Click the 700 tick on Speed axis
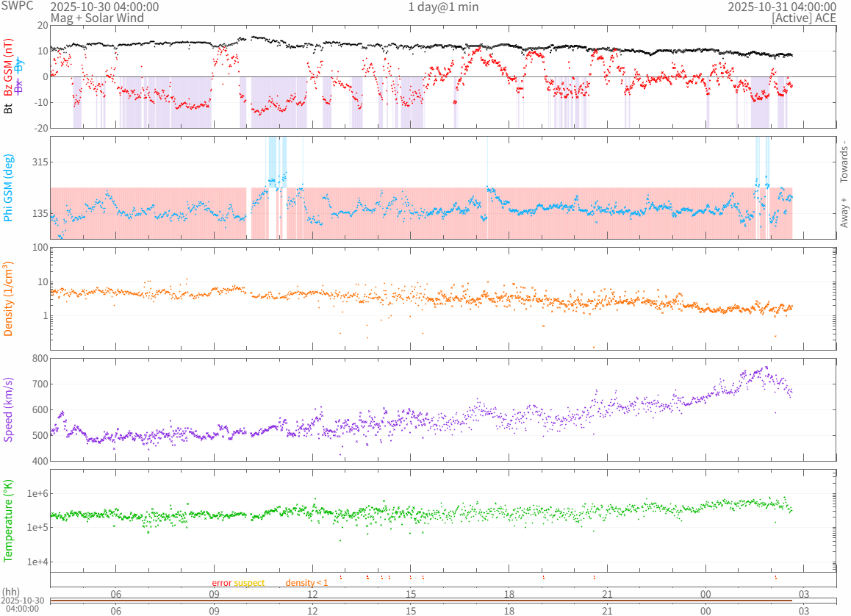 (x=40, y=384)
